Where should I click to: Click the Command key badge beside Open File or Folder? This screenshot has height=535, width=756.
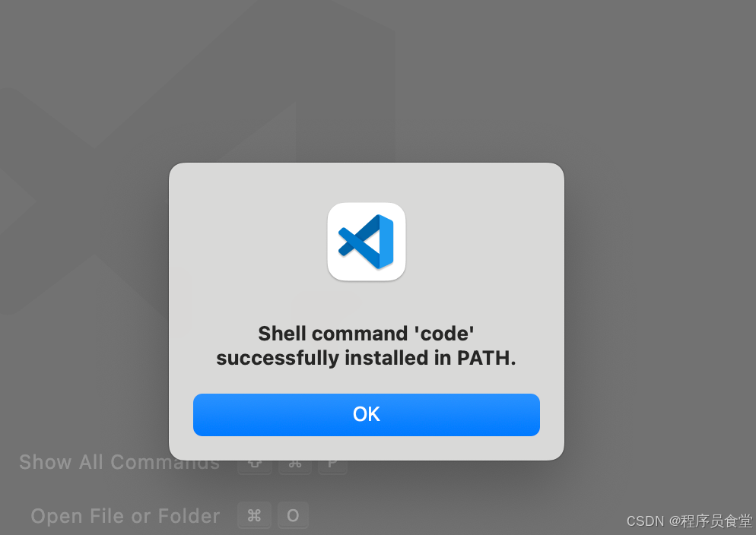coord(255,515)
